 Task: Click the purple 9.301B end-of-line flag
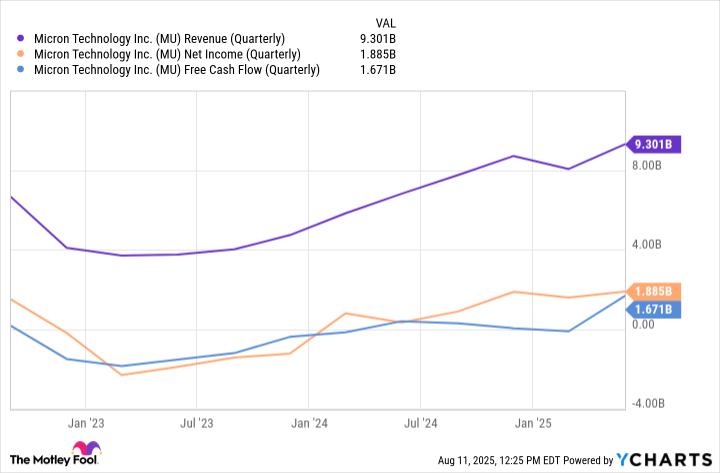pos(653,145)
